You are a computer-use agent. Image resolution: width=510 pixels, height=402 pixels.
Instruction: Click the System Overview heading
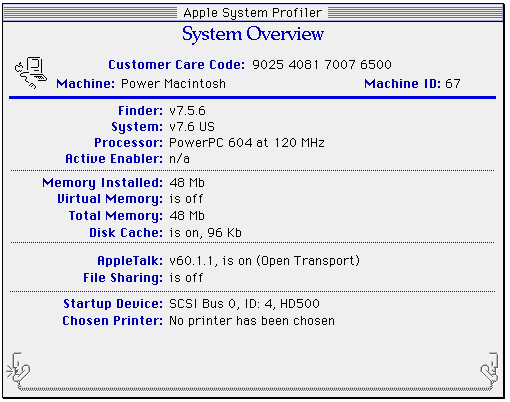click(x=253, y=34)
